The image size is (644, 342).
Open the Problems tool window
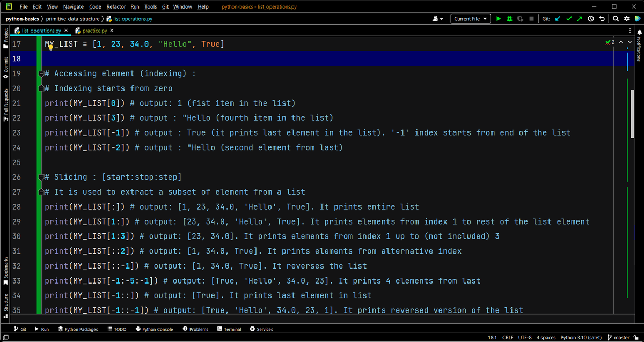pos(195,329)
